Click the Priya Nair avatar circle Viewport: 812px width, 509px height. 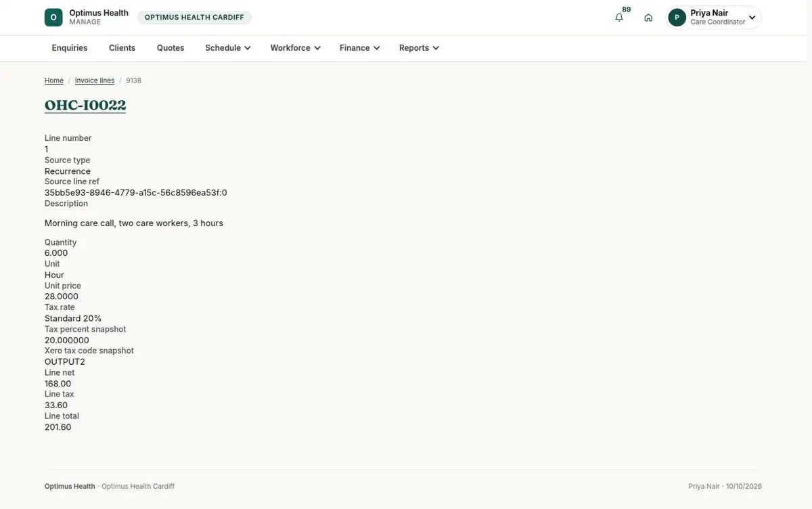tap(677, 18)
